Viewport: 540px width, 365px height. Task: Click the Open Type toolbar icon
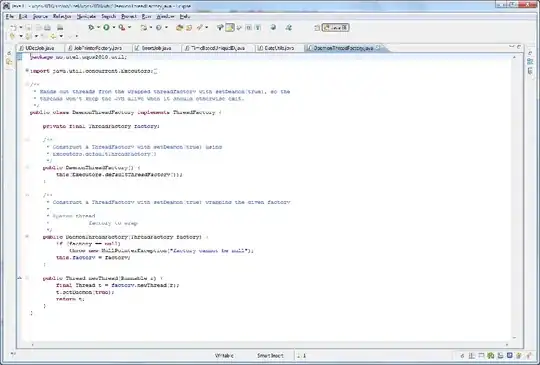coord(179,28)
